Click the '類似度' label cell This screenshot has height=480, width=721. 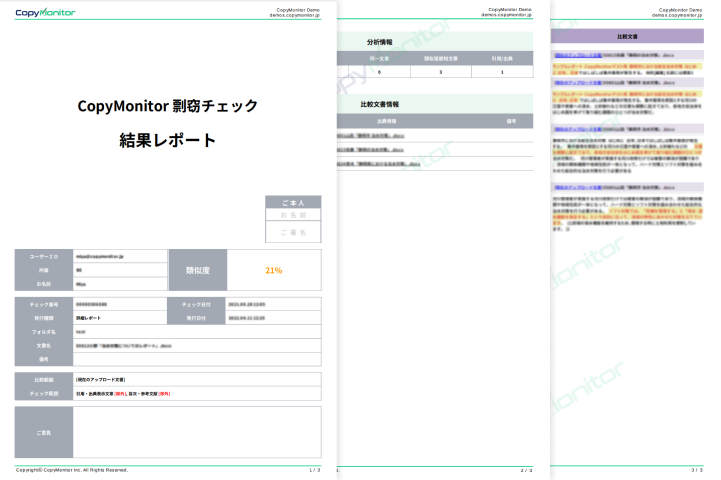tap(198, 270)
